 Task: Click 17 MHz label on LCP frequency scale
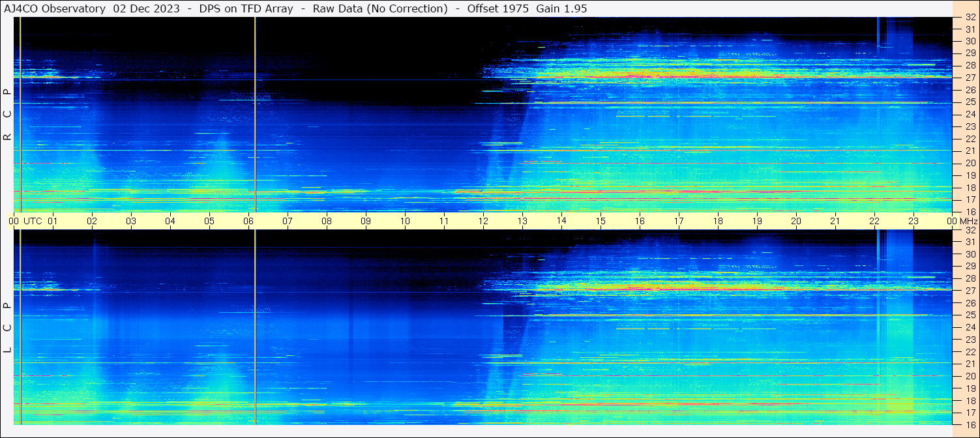pos(970,413)
